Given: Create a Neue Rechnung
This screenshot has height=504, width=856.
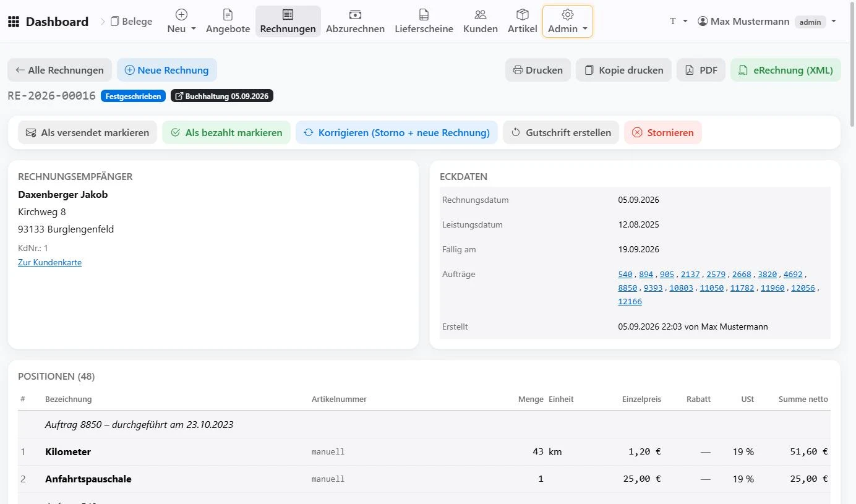Looking at the screenshot, I should coord(167,70).
